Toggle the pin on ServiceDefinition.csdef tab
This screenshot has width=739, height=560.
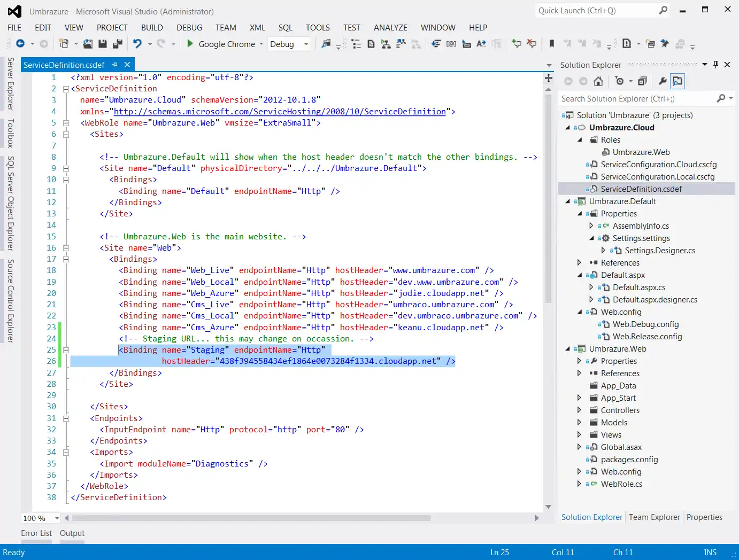(x=114, y=65)
